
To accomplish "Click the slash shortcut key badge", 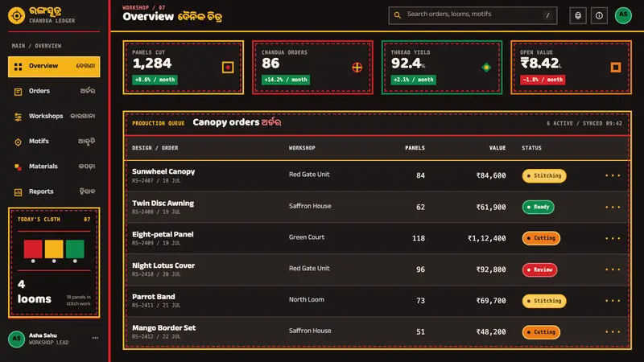I will (x=547, y=15).
